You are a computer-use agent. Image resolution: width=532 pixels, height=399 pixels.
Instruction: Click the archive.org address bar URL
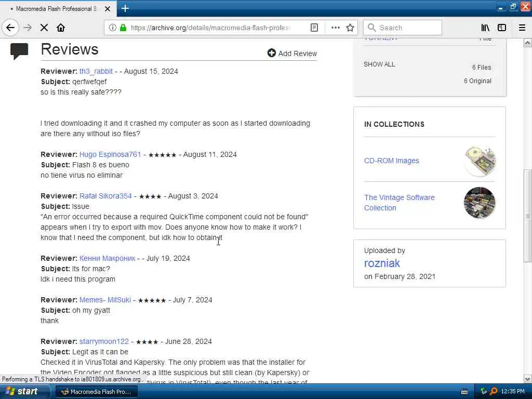210,28
